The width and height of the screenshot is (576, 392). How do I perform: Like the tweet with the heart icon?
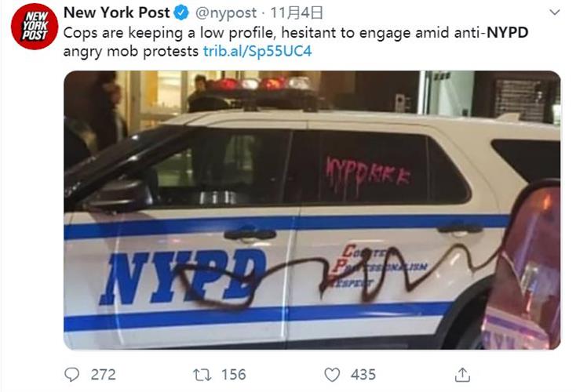(332, 375)
